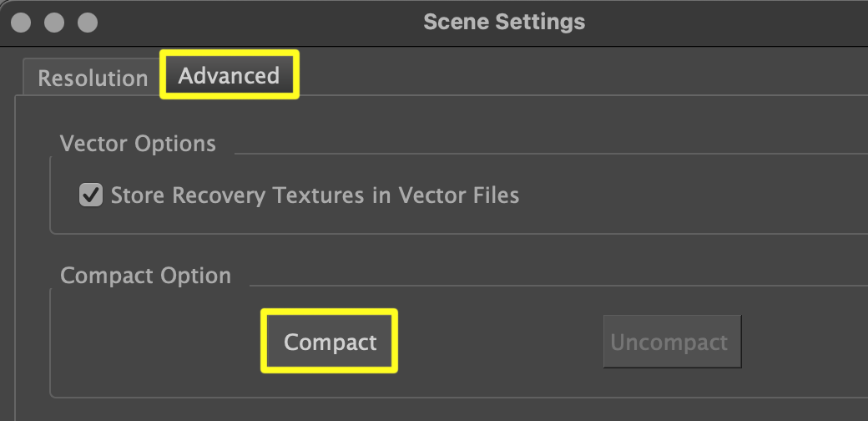Click the Scene Settings title bar text

pyautogui.click(x=504, y=22)
